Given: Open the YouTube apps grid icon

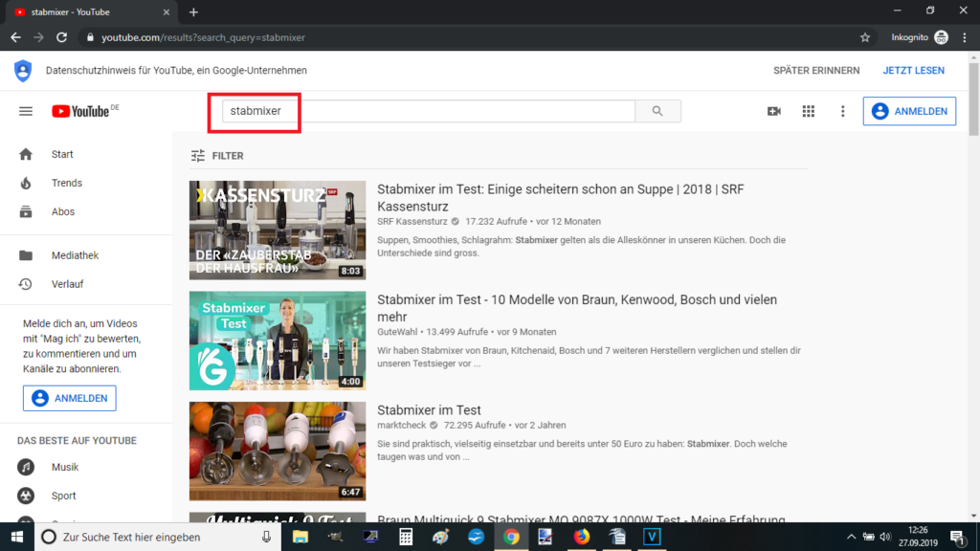Looking at the screenshot, I should point(808,111).
